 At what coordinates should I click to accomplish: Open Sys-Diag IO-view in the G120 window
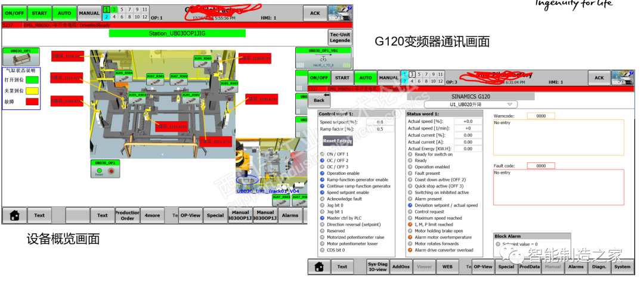point(377,267)
